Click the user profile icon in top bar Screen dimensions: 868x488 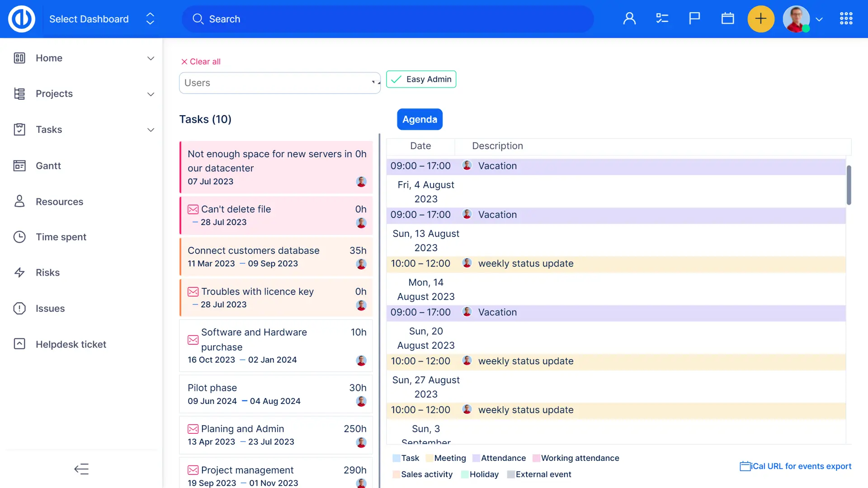coord(629,19)
